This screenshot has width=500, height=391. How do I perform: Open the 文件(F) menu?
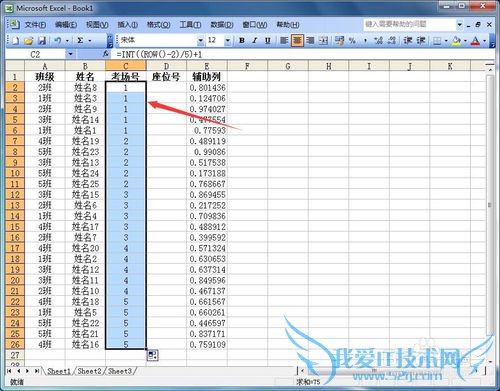click(x=36, y=25)
